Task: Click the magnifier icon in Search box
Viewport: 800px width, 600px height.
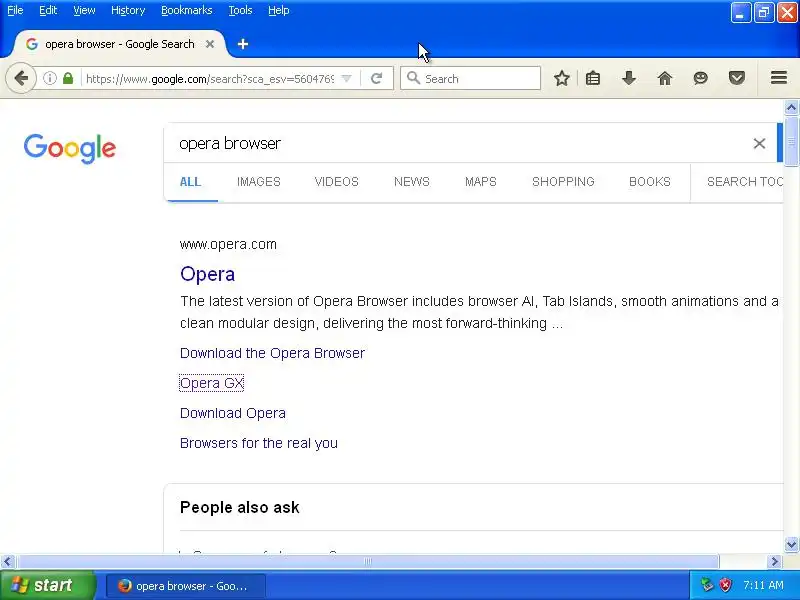Action: tap(413, 78)
